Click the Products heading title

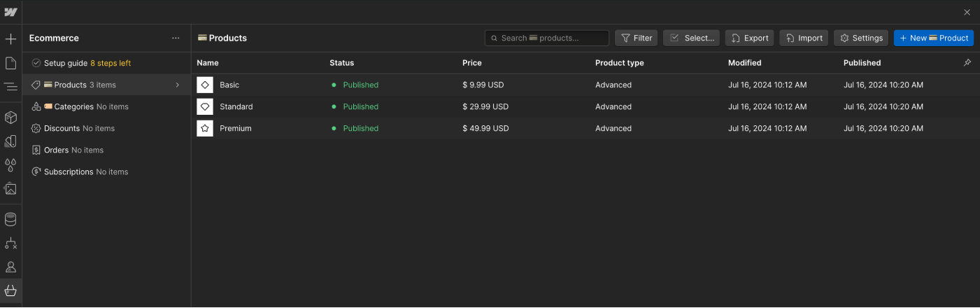[222, 38]
